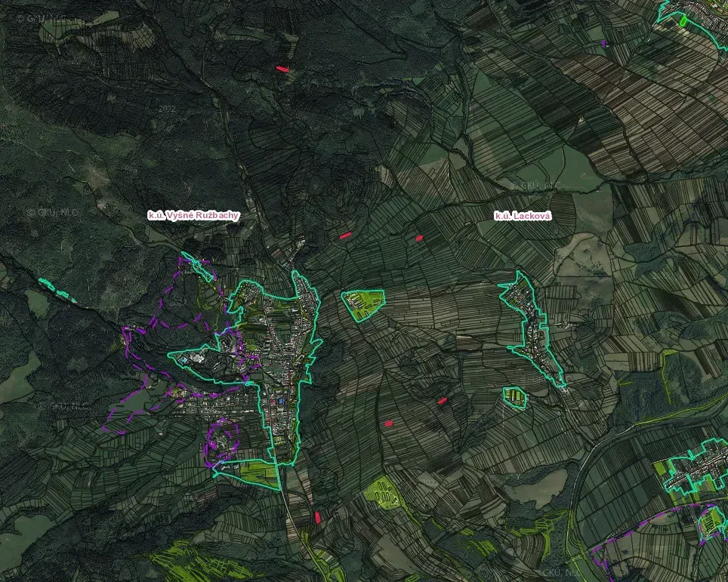
Task: Select the green-filled triangular zone east of town
Action: 363,304
